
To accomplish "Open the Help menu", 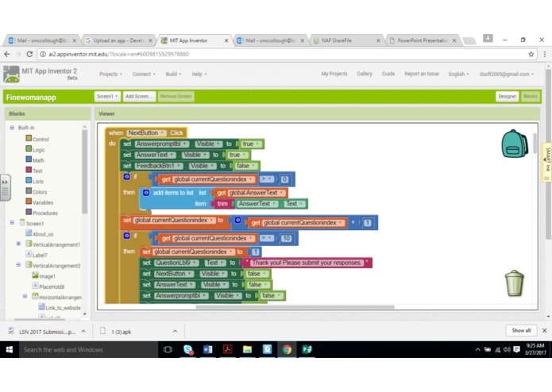I will [199, 74].
